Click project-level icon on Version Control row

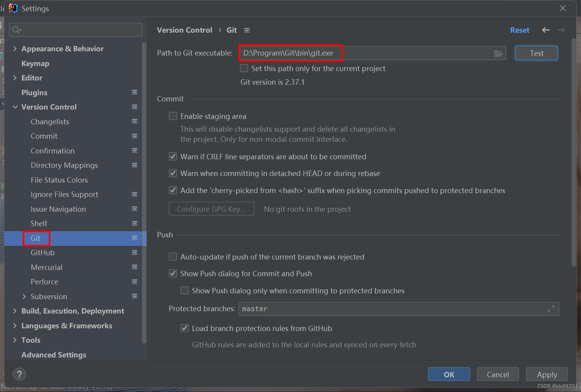coord(135,107)
